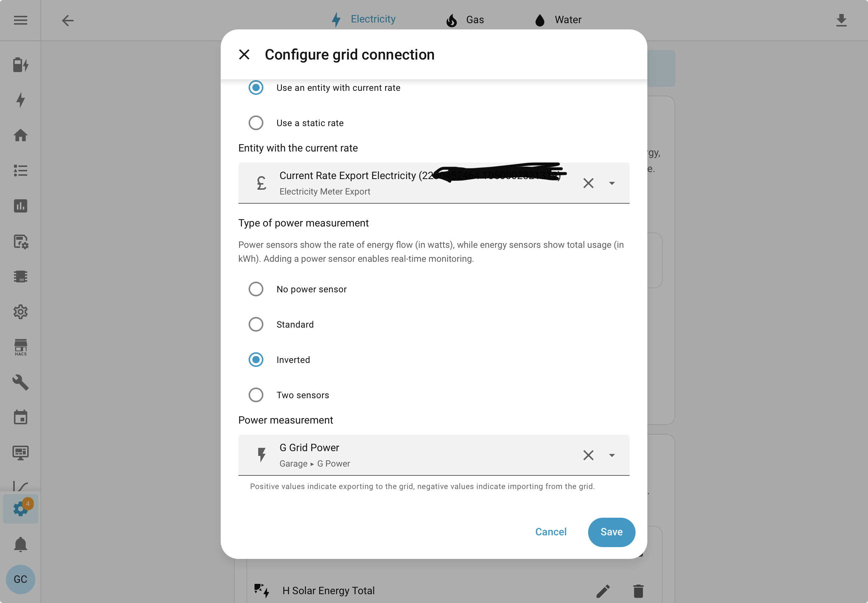Image resolution: width=868 pixels, height=603 pixels.
Task: Open the notifications bell in the sidebar
Action: click(20, 545)
